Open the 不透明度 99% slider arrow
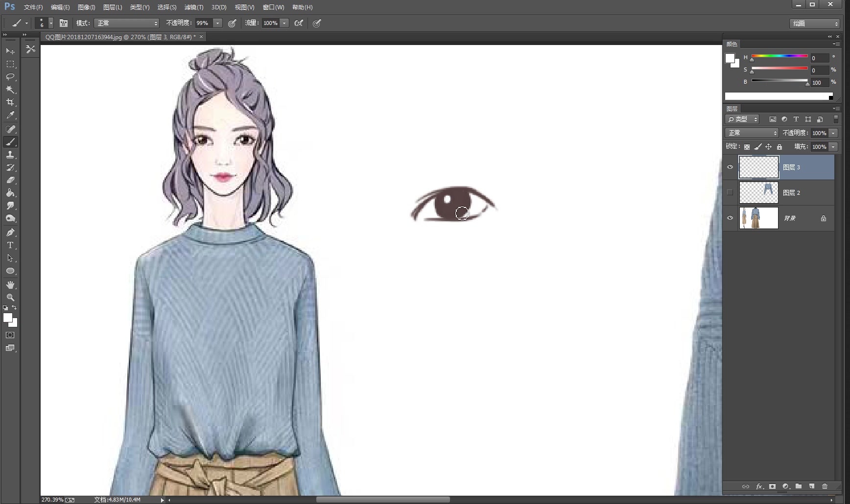This screenshot has height=504, width=850. (x=218, y=23)
